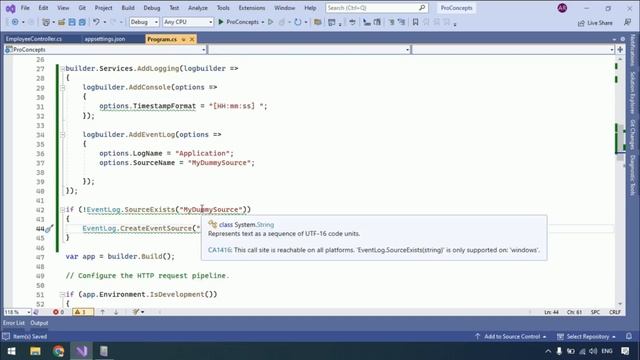Collapse the if block at line 42
Image resolution: width=640 pixels, height=360 pixels.
coord(62,209)
